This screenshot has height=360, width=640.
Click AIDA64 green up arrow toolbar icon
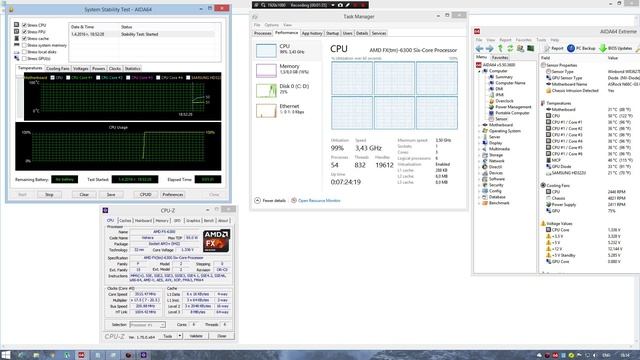(500, 48)
